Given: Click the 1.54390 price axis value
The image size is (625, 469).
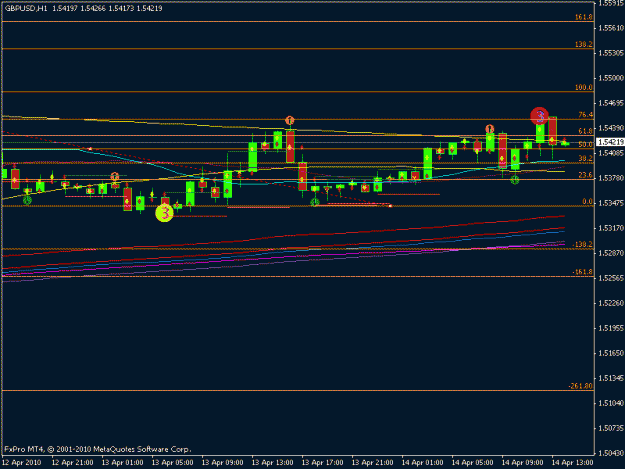Looking at the screenshot, I should 611,128.
